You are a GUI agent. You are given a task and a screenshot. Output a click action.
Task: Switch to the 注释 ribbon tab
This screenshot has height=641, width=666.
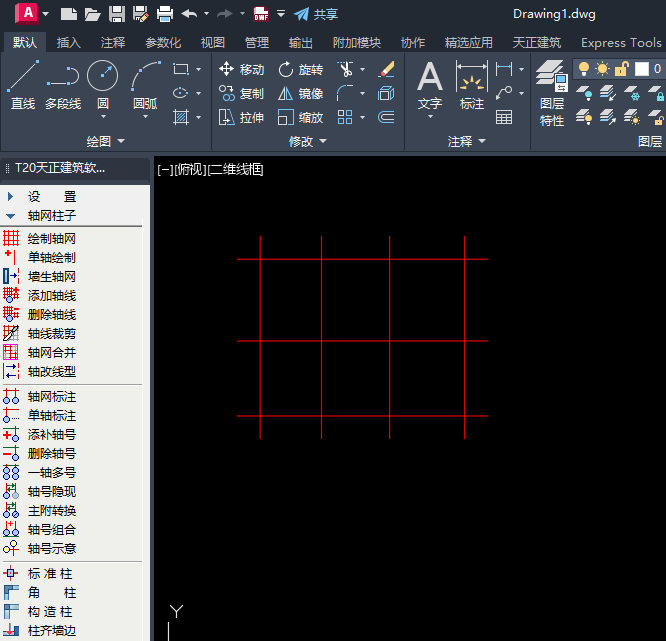(113, 43)
